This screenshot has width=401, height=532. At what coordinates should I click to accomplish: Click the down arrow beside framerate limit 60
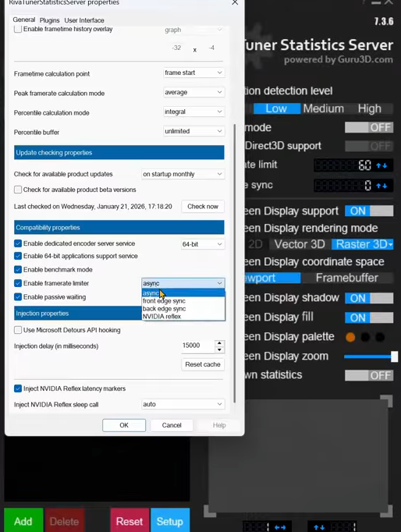click(385, 165)
